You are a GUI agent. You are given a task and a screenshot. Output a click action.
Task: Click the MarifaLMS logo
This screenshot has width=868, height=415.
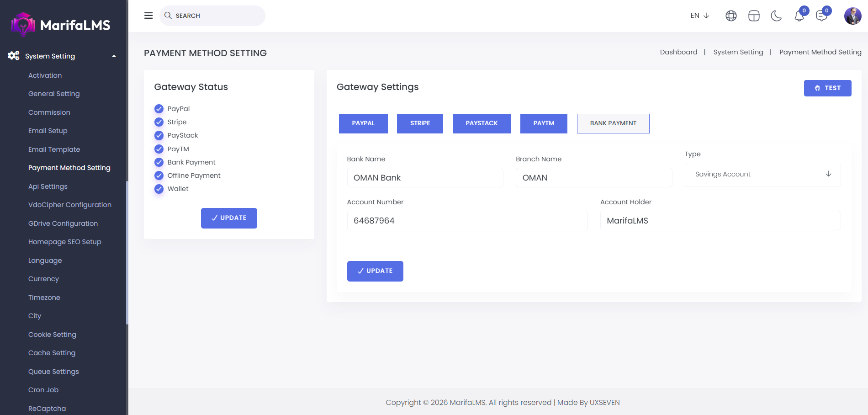(x=61, y=25)
